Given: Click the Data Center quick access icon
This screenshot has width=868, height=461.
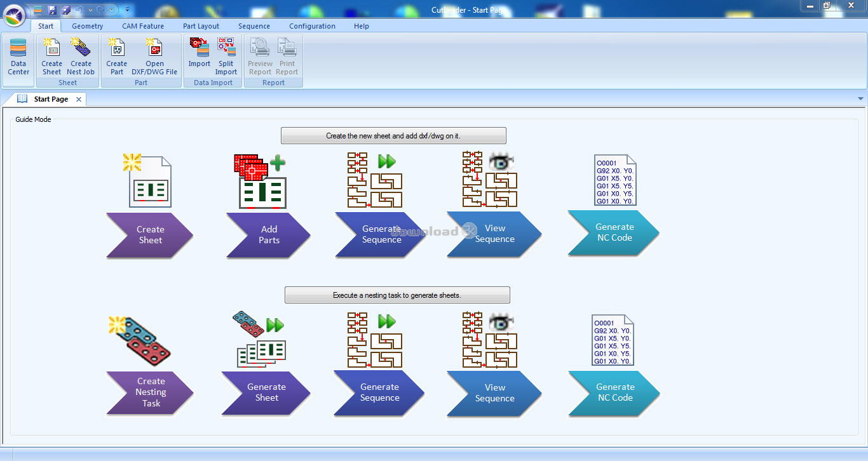Looking at the screenshot, I should (x=38, y=10).
